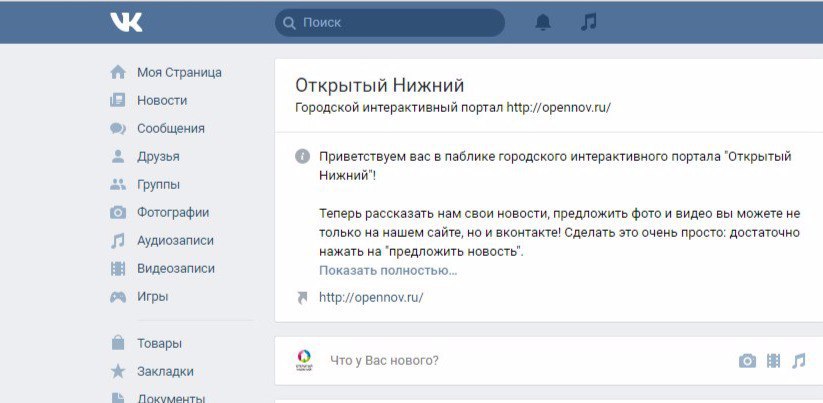
Task: Click the home icon beside Моя Страница
Action: (118, 72)
